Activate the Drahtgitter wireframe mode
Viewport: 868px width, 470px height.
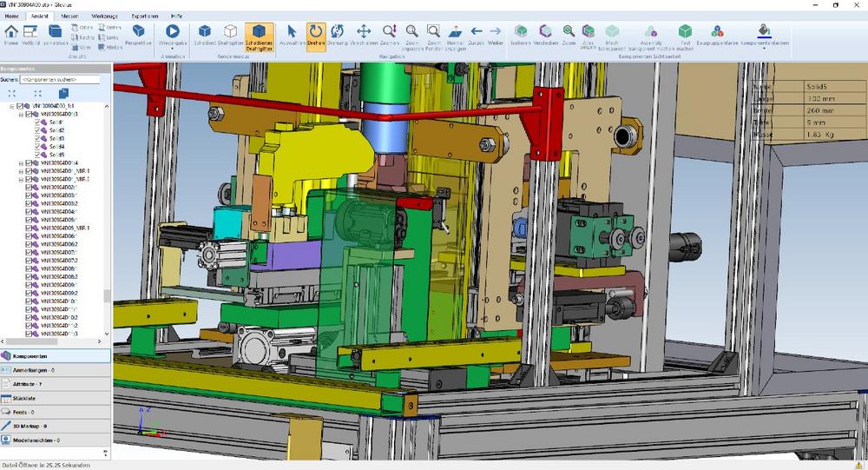[x=231, y=34]
